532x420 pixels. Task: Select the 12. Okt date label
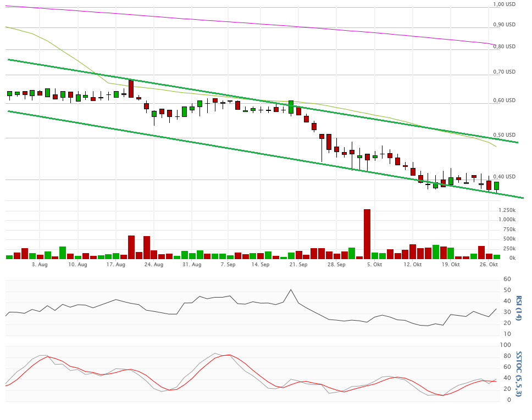412,265
